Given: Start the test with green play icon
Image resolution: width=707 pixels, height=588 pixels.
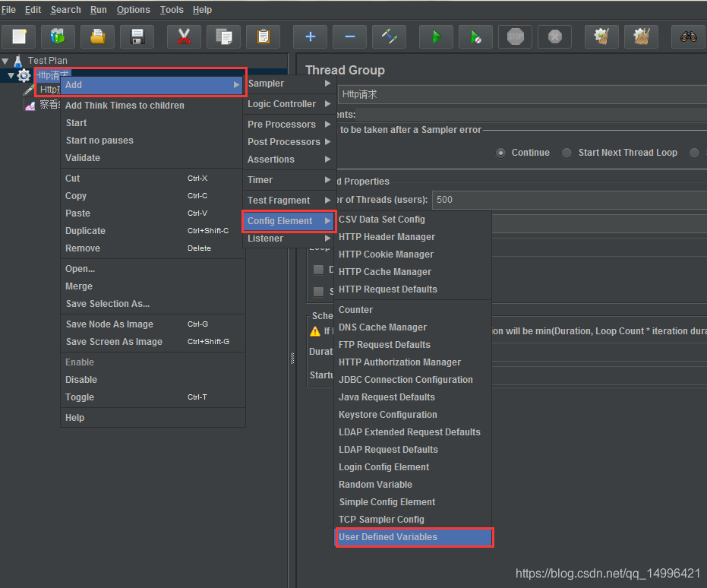Looking at the screenshot, I should click(x=437, y=36).
